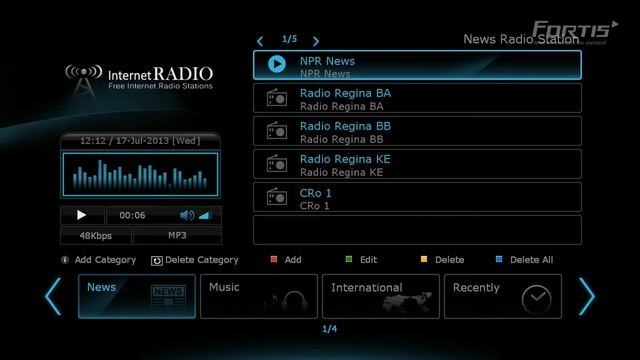
Task: Show next categories with the large right arrow
Action: [x=587, y=297]
